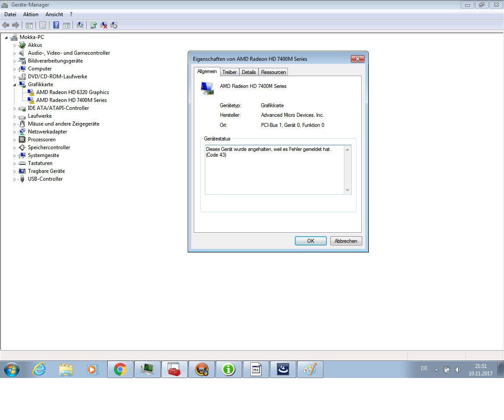Click Gerätestatus scrollbar down arrow
Screen dimensions: 504x420
(x=347, y=190)
